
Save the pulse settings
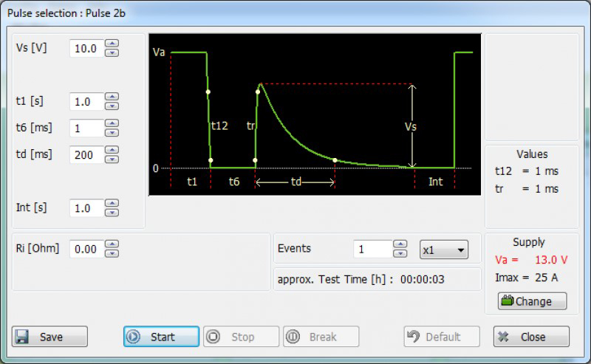click(49, 337)
